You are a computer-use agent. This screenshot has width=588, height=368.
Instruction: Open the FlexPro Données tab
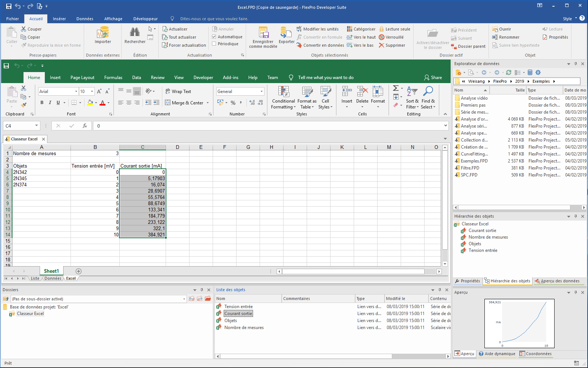click(85, 19)
